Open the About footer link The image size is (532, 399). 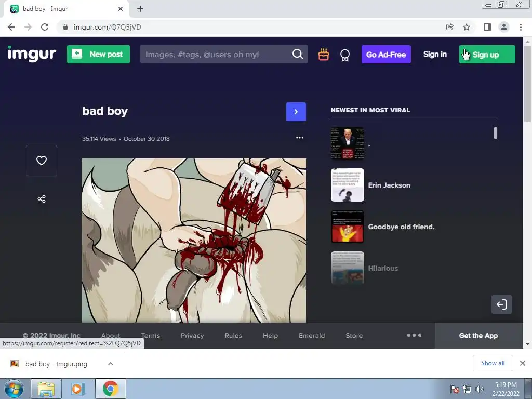click(x=111, y=336)
